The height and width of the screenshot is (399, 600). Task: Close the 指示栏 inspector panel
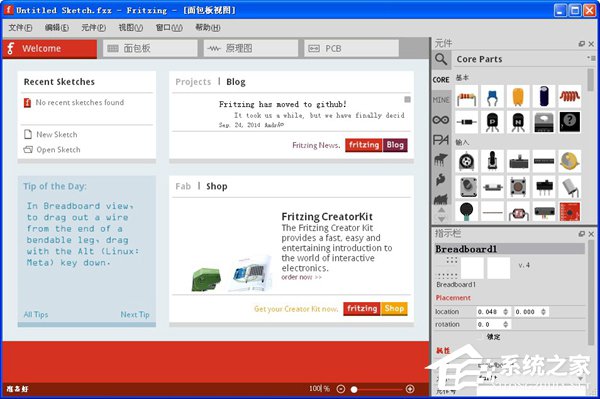tap(591, 233)
